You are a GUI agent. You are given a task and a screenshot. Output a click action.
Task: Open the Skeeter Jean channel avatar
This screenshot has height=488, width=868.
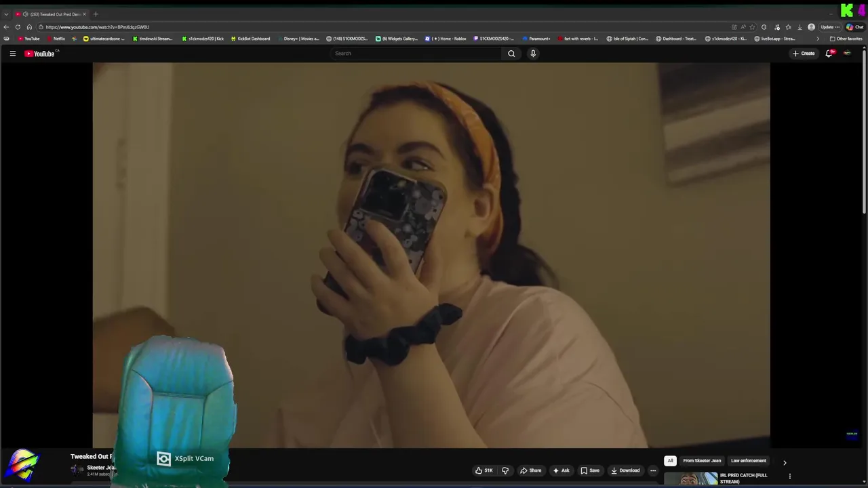[x=77, y=469]
